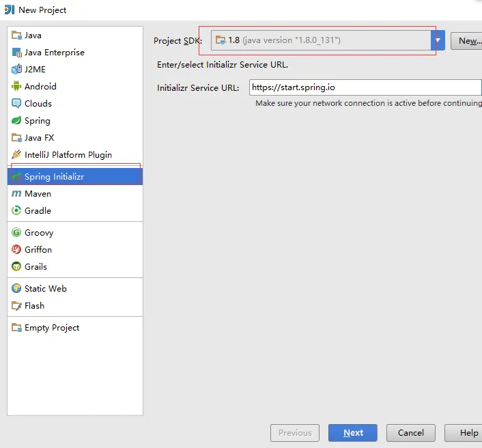Viewport: 482px width, 448px height.
Task: Click the Groovy G icon
Action: point(16,232)
